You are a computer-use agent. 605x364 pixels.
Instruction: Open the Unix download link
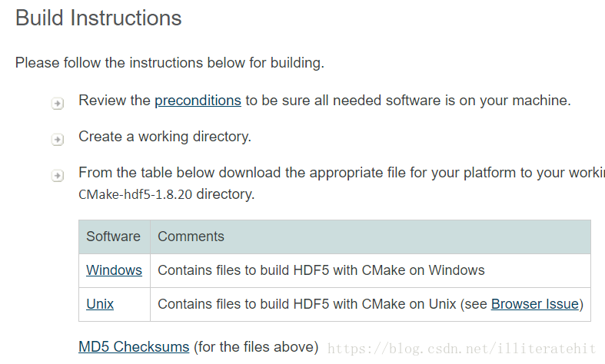pos(100,304)
